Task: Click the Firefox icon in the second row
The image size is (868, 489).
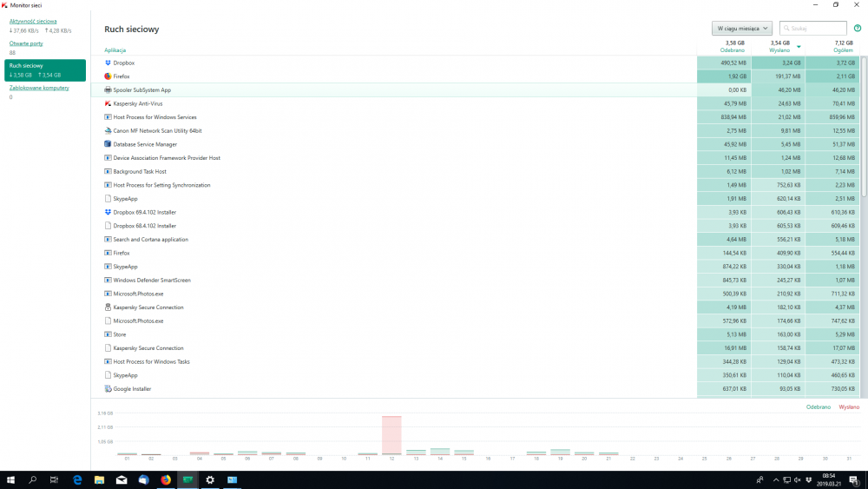Action: click(x=108, y=76)
